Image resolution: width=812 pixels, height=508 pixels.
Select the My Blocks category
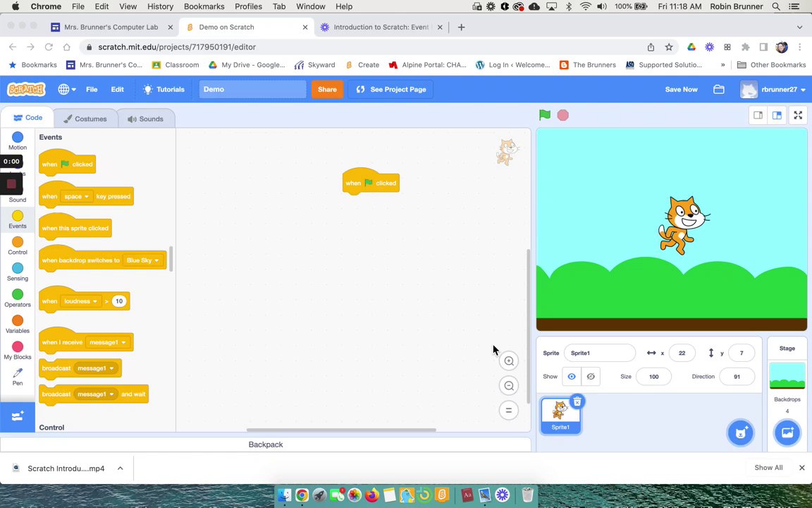point(18,351)
